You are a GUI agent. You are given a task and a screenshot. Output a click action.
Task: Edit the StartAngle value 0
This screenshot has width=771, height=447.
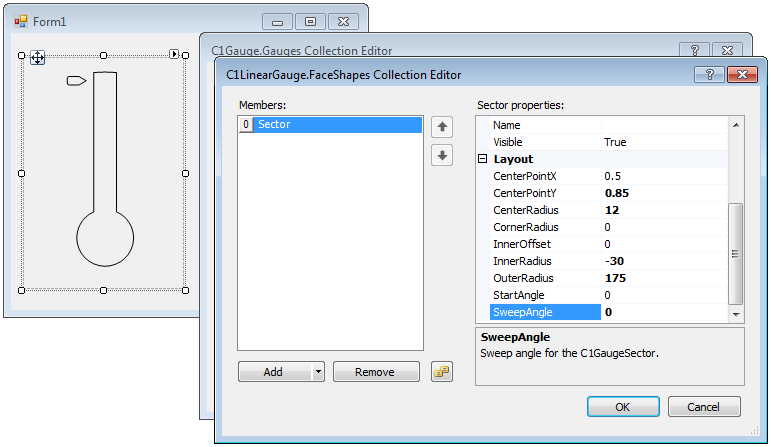pos(664,295)
